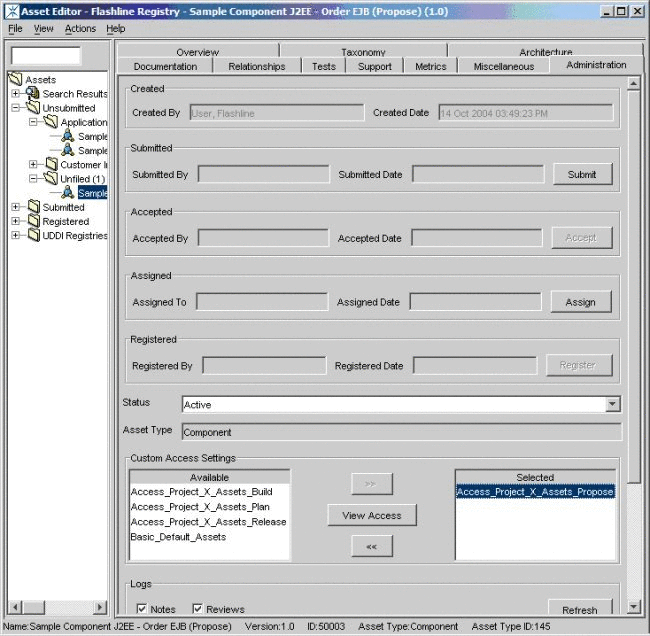Switch to the Relationships tab
The width and height of the screenshot is (650, 636).
pyautogui.click(x=256, y=66)
